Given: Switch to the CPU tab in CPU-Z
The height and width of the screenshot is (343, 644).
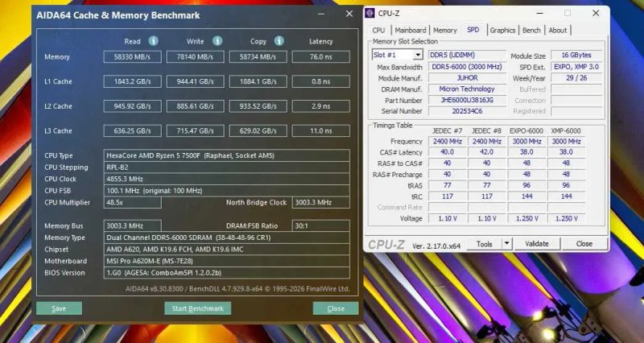Looking at the screenshot, I should [x=378, y=30].
